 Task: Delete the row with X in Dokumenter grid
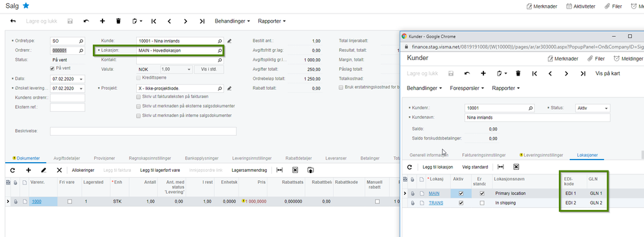[x=59, y=170]
